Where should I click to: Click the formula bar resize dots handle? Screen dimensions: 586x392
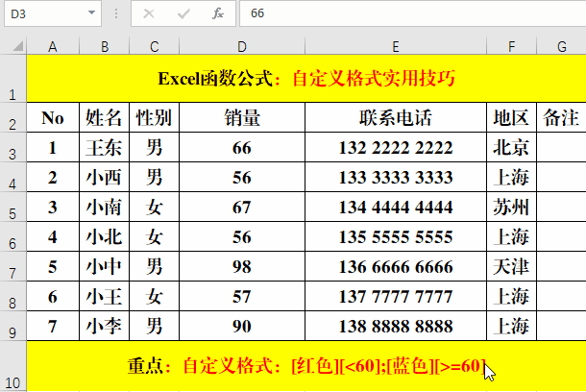pos(116,13)
